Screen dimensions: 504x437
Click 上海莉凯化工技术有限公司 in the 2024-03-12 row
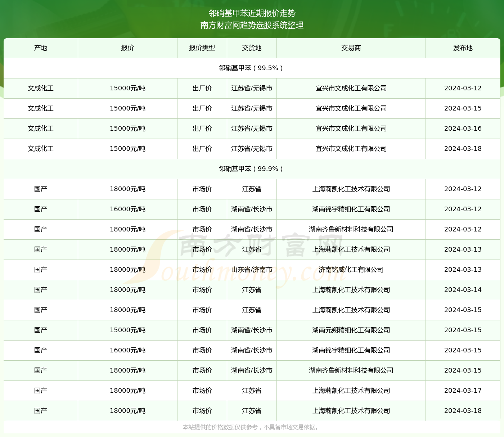click(x=351, y=189)
